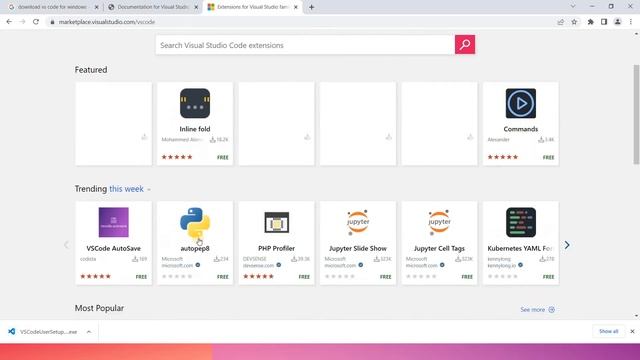Click the microsoft.com publisher under autopep8
The width and height of the screenshot is (640, 360).
pyautogui.click(x=177, y=265)
